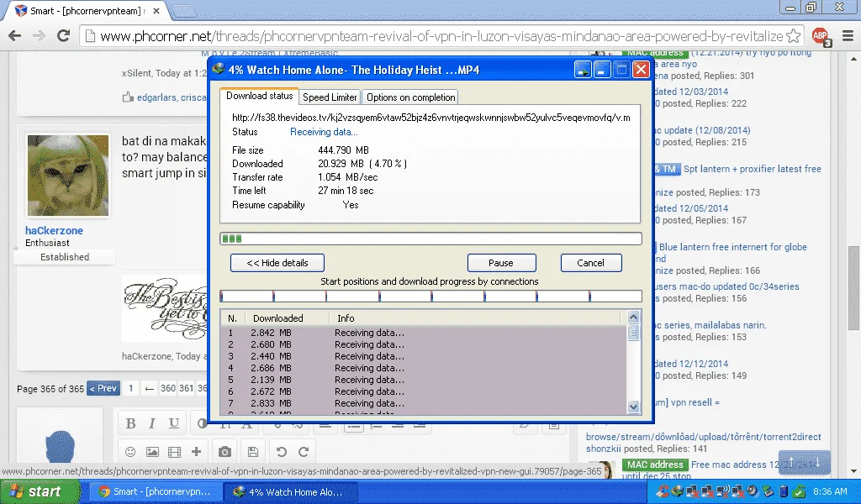The image size is (861, 504).
Task: Cancel the Home Alone download
Action: coord(591,263)
